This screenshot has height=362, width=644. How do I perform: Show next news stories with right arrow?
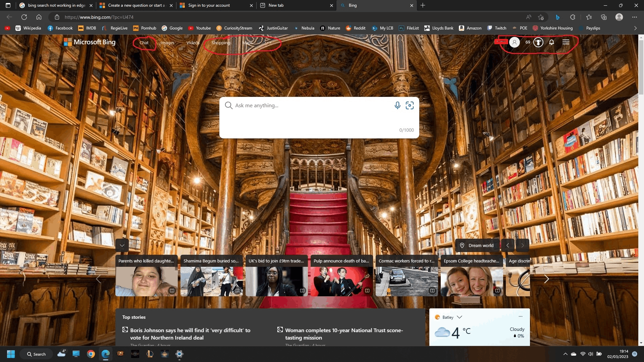click(546, 279)
